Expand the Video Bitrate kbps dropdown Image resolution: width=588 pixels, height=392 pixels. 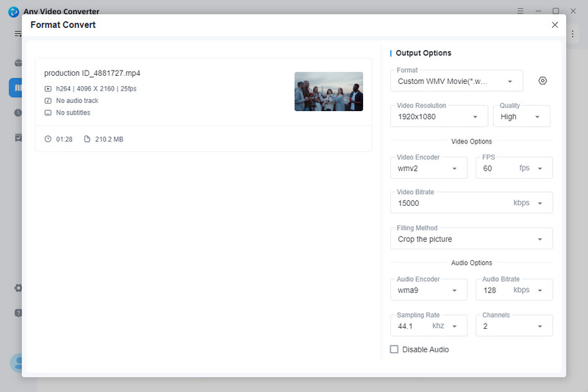[540, 203]
